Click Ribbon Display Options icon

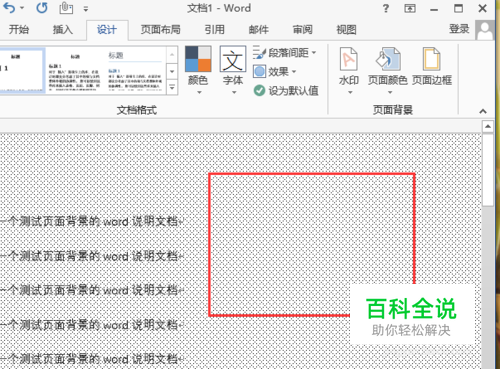pyautogui.click(x=410, y=8)
